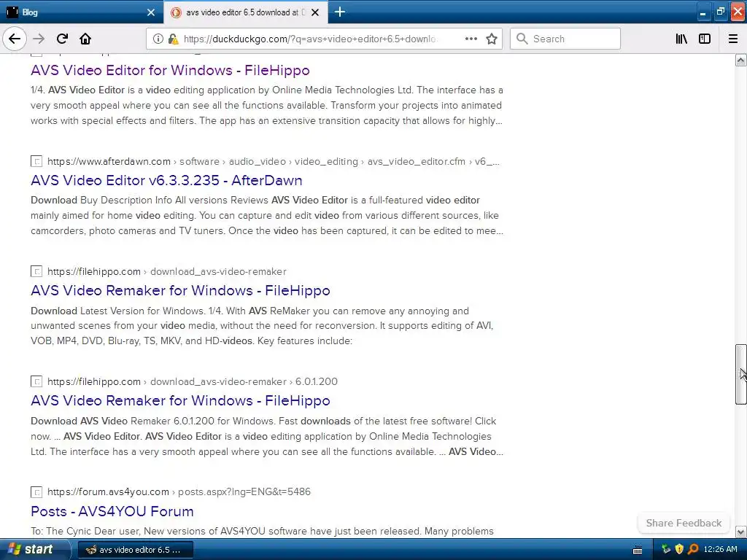Open first AVS Video Remaker FileHippo result
Image resolution: width=747 pixels, height=560 pixels.
click(x=180, y=290)
